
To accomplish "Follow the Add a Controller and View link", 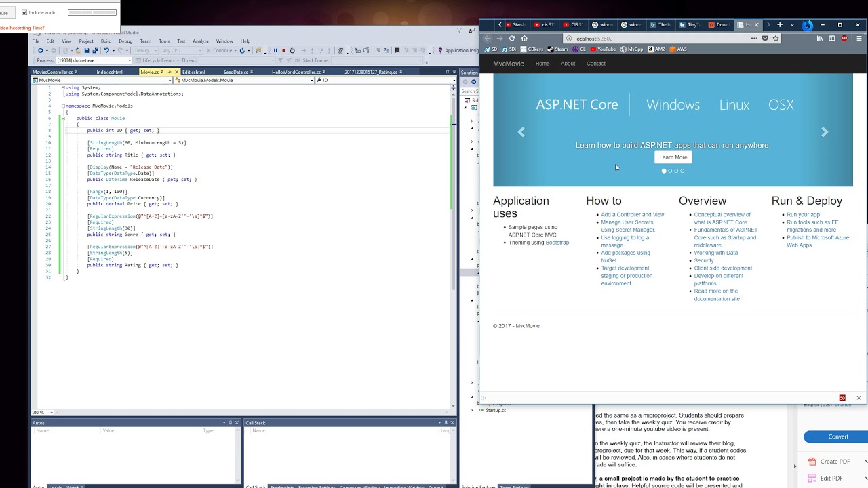I will pos(633,215).
